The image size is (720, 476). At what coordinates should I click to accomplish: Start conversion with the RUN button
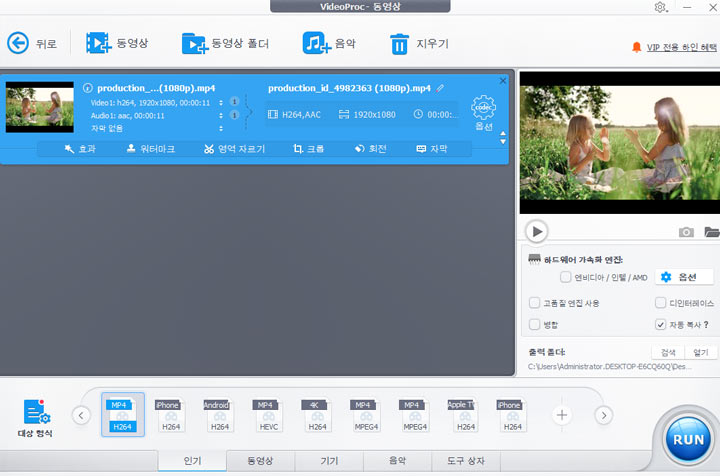688,439
